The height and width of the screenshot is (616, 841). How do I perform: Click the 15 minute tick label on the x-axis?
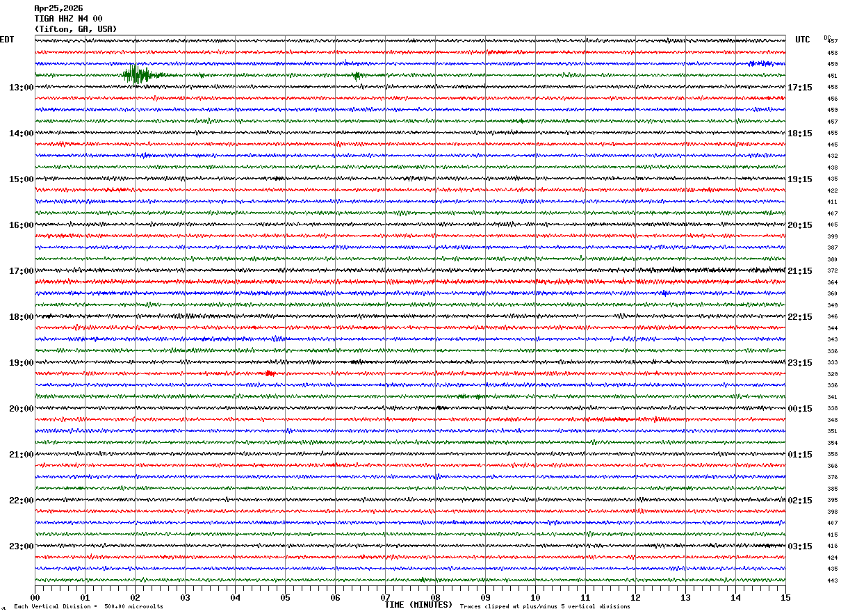click(x=785, y=597)
